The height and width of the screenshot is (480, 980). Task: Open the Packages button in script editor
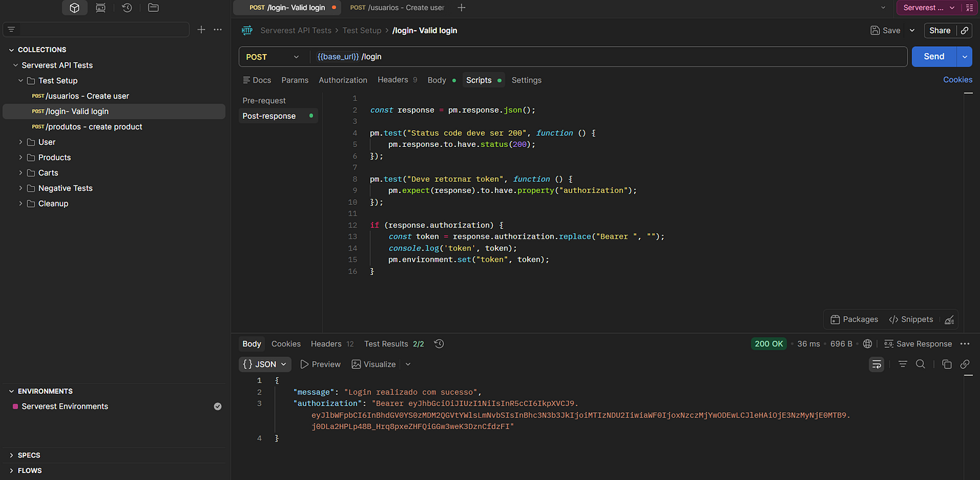tap(854, 320)
